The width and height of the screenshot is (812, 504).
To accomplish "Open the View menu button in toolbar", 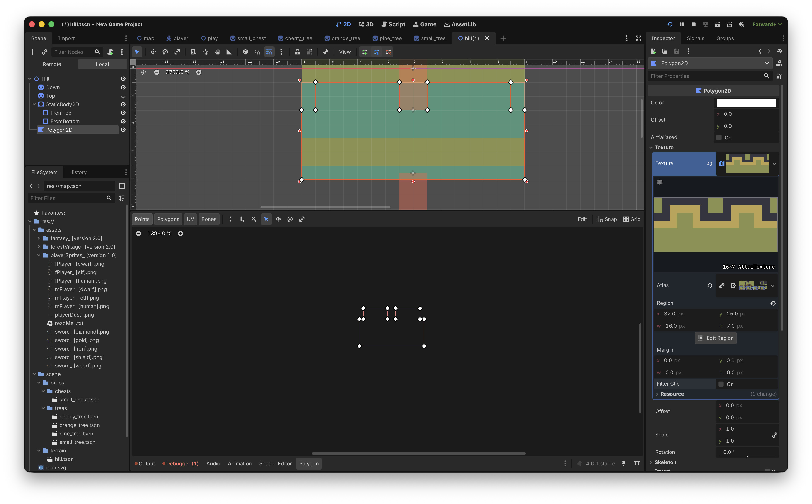I will click(x=345, y=52).
